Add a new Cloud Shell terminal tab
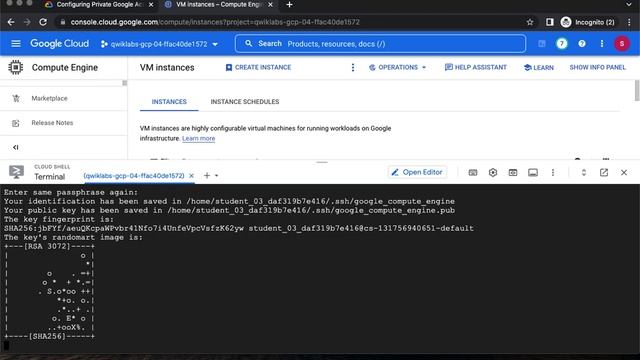Image resolution: width=640 pixels, height=360 pixels. pyautogui.click(x=207, y=176)
